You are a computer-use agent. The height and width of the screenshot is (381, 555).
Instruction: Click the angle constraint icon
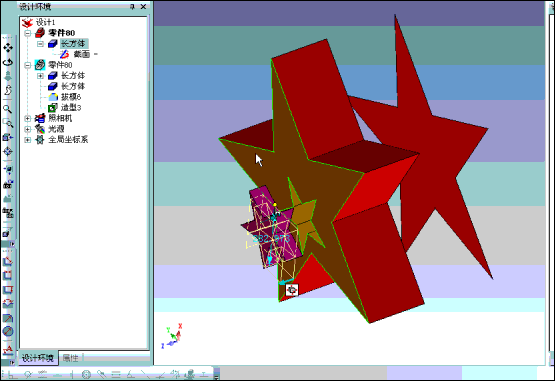tap(130, 374)
